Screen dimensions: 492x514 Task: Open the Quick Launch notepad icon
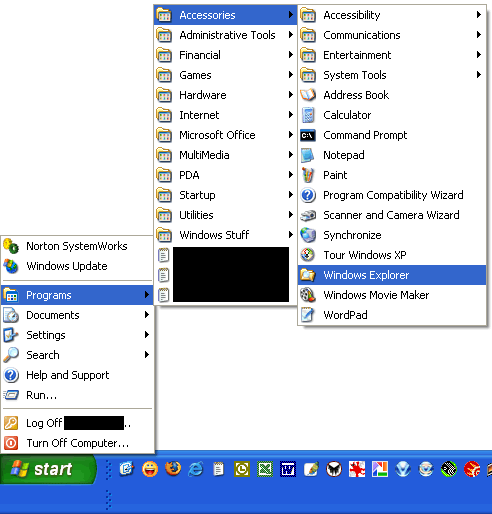218,469
